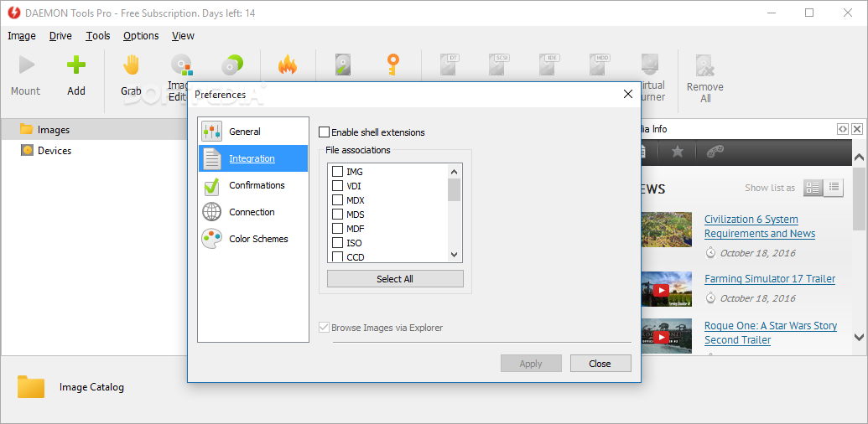Click the star favorites icon in Media Info
868x424 pixels.
677,152
